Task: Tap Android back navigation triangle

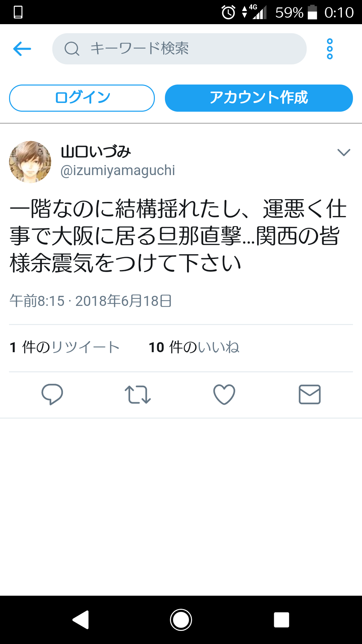Action: [81, 620]
